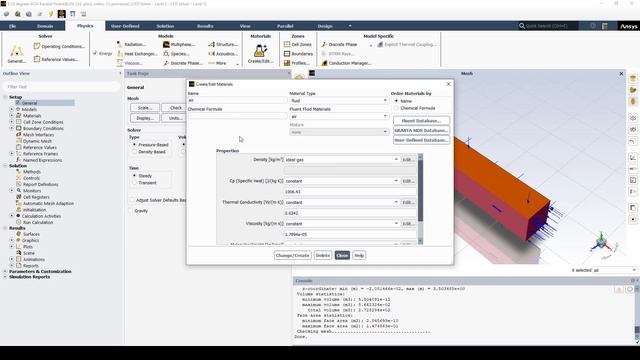
Task: Click the Scale button in Task Page
Action: coord(145,108)
